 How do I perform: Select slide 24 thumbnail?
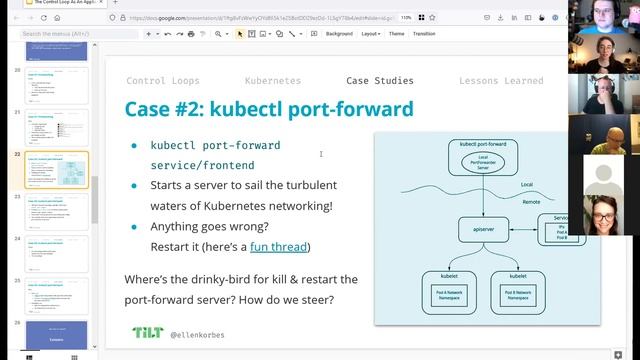click(x=56, y=254)
